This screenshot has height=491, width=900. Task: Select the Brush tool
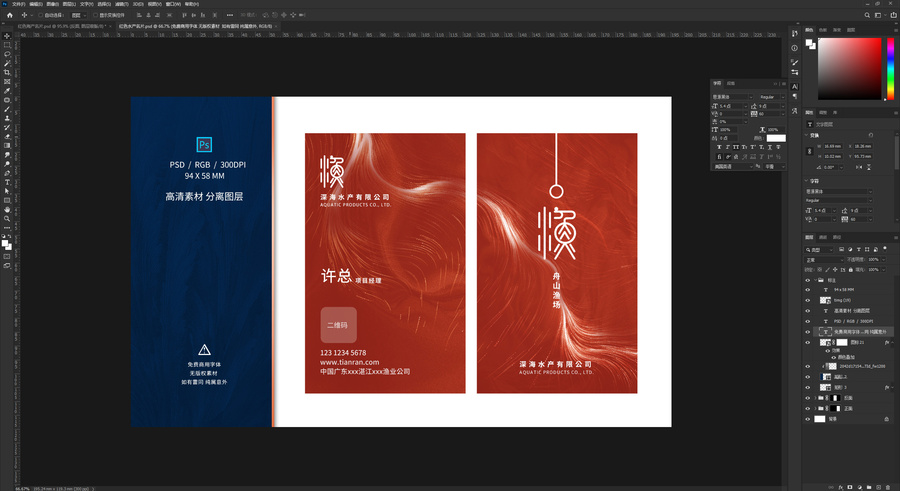tap(7, 109)
